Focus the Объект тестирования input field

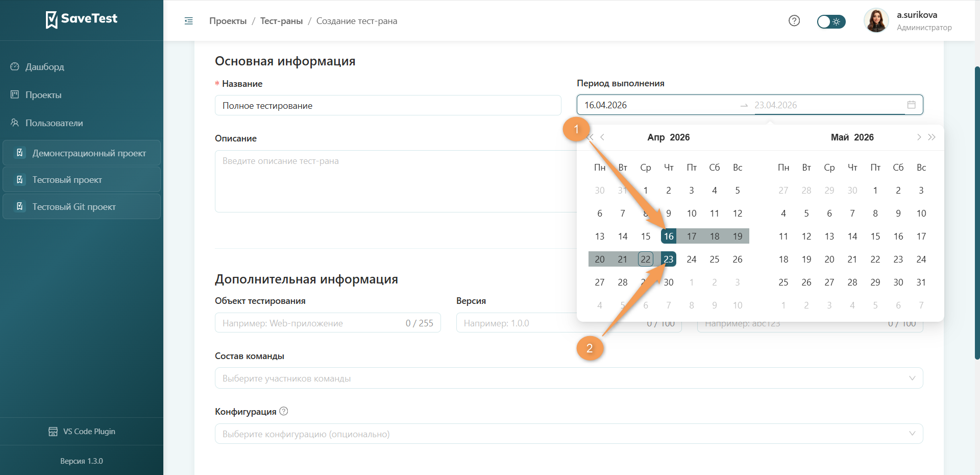click(328, 323)
